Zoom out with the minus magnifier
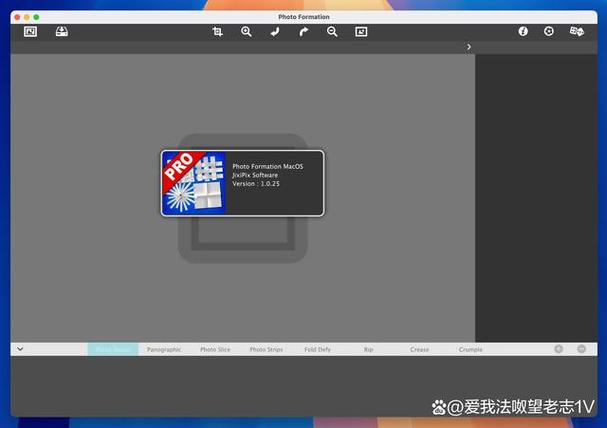The height and width of the screenshot is (428, 607). (x=332, y=32)
